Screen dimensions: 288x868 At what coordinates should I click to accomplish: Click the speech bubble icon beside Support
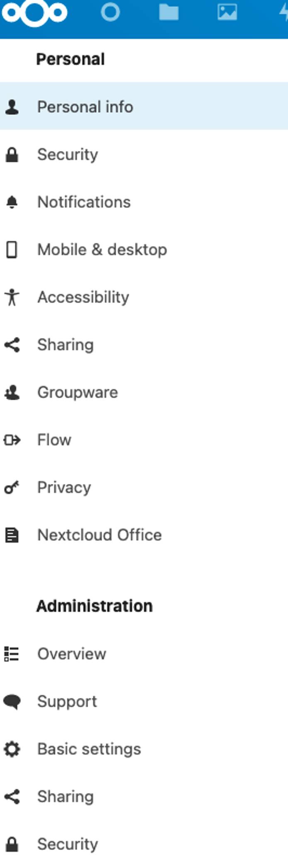pyautogui.click(x=12, y=701)
